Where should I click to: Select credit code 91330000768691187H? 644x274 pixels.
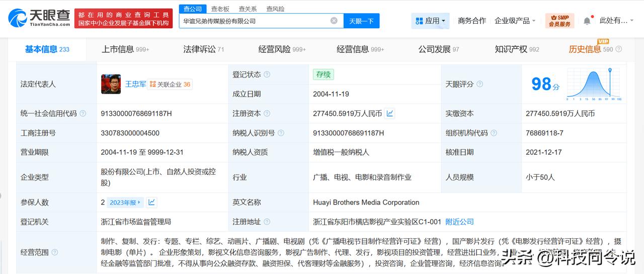click(136, 114)
